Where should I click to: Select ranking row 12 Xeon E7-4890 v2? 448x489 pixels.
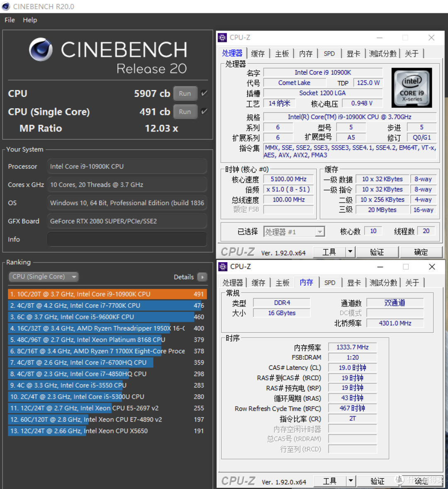(107, 419)
